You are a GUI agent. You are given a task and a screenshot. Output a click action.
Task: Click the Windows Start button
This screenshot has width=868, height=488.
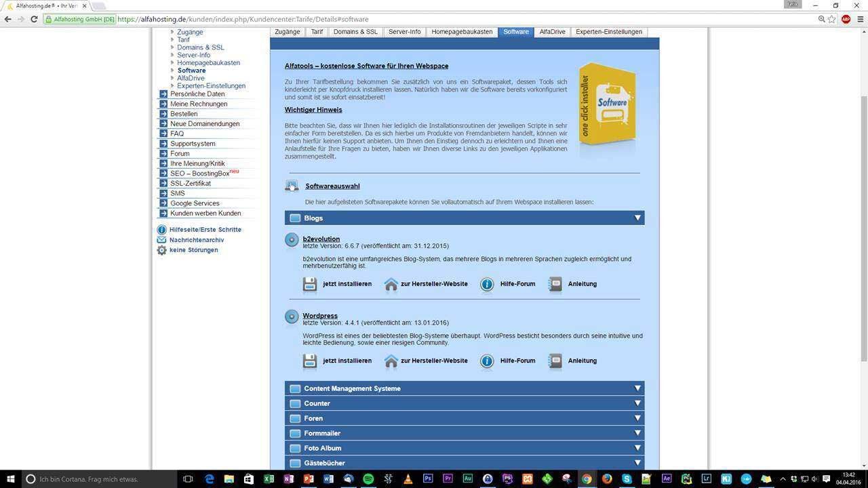(x=9, y=479)
